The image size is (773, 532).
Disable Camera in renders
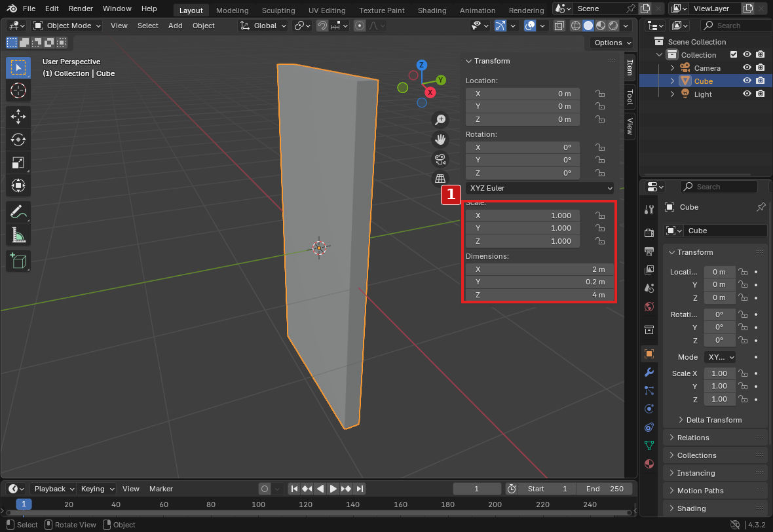point(760,67)
